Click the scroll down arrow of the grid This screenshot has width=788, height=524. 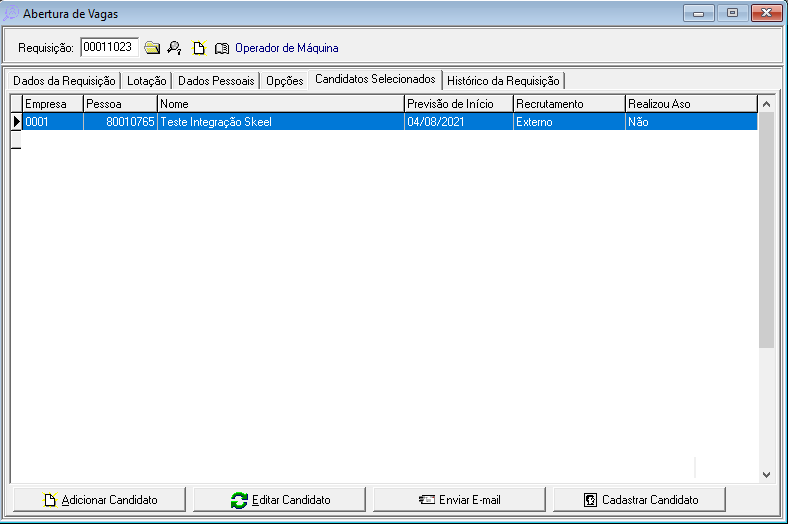(x=766, y=475)
